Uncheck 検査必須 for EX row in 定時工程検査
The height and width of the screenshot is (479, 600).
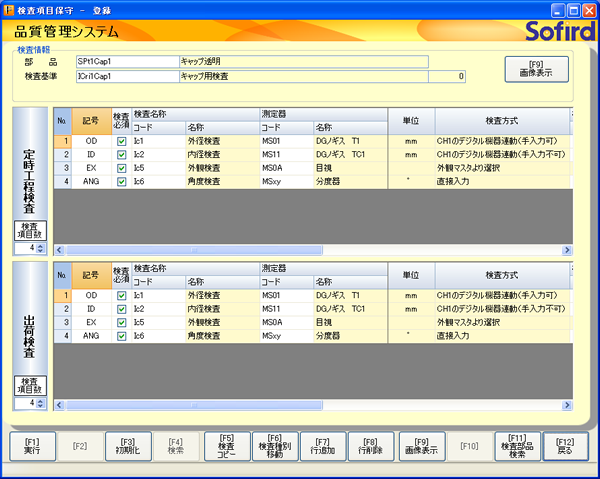(121, 168)
